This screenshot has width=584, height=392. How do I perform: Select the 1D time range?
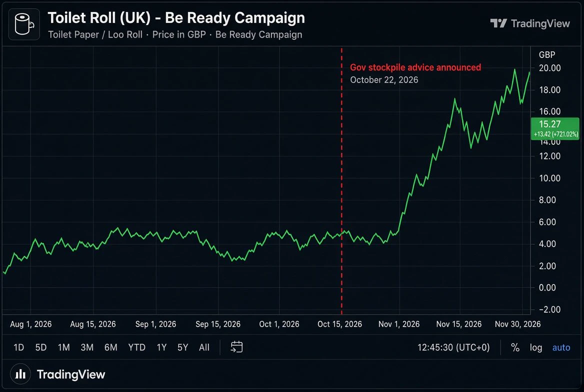pyautogui.click(x=18, y=347)
